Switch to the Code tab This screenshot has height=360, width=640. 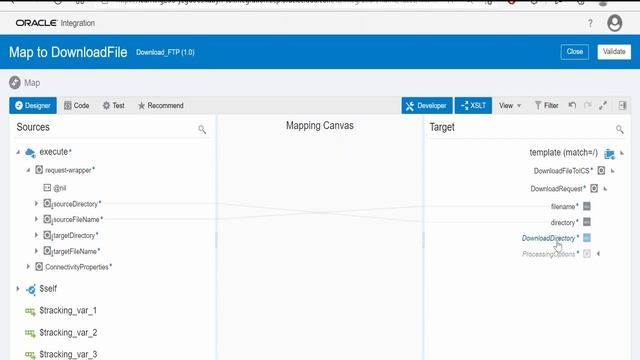coord(77,105)
